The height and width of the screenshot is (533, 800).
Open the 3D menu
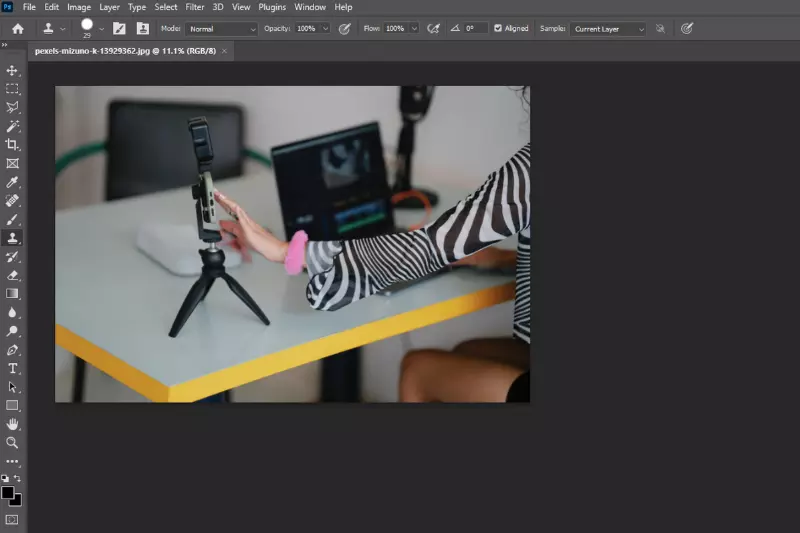coord(218,7)
